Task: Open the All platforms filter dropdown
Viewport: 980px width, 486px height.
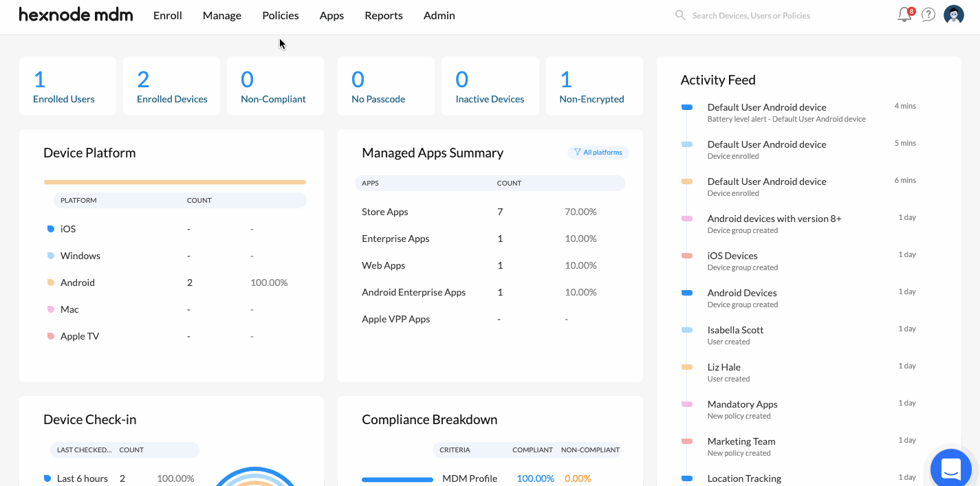Action: [x=598, y=153]
